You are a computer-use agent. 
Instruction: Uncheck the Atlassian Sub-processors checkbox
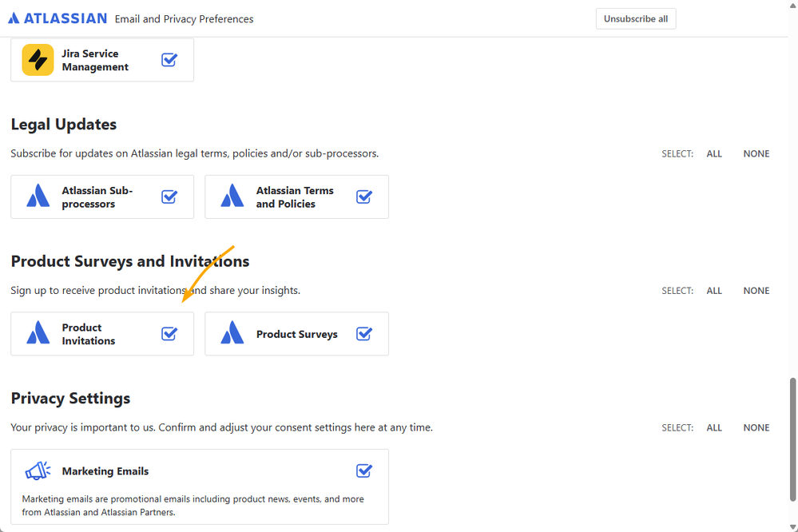pyautogui.click(x=169, y=197)
